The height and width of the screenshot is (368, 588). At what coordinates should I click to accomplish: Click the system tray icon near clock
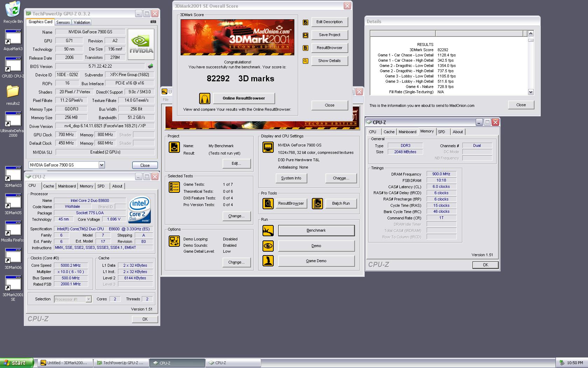tap(561, 363)
